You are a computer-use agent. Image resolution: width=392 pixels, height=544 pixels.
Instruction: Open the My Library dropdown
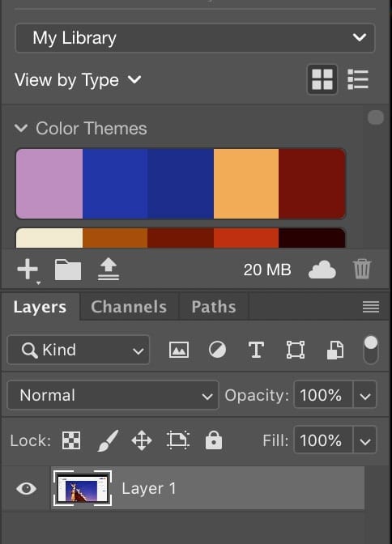coord(195,38)
